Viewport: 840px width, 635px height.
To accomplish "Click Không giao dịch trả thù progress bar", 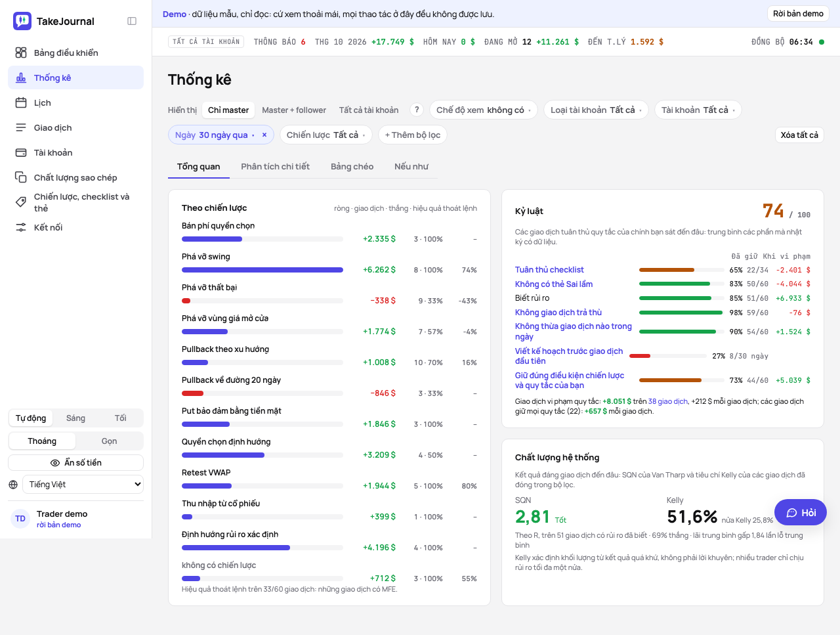I will pyautogui.click(x=681, y=313).
